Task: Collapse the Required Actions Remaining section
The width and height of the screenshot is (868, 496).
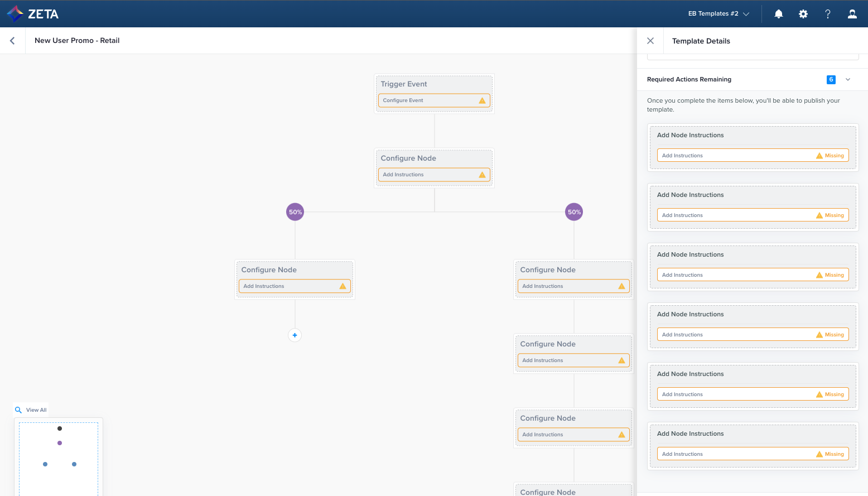Action: tap(848, 80)
